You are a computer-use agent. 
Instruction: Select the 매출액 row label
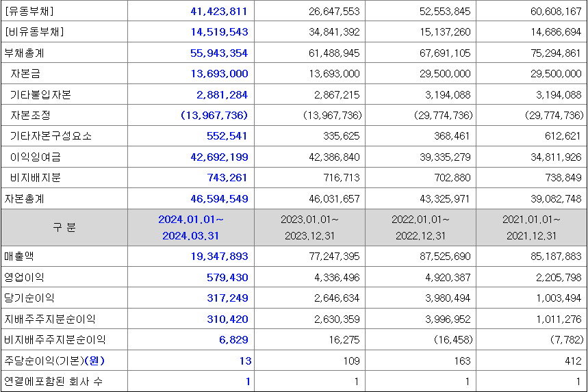click(19, 256)
